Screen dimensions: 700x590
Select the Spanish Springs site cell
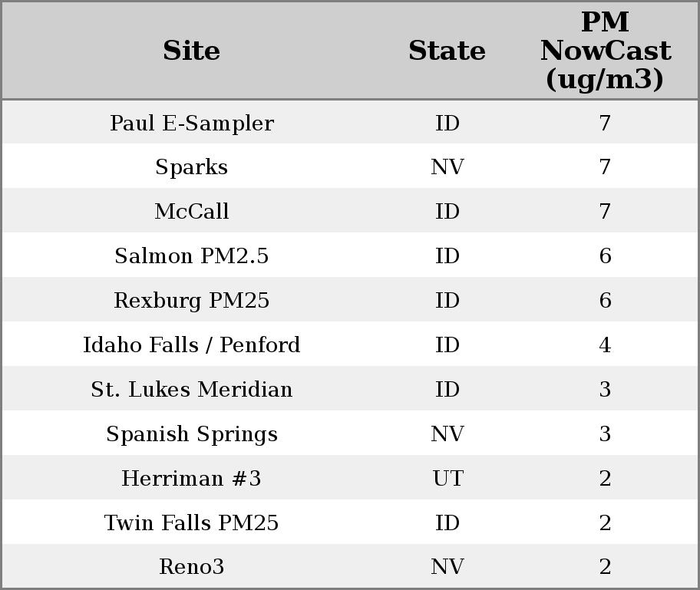click(x=191, y=434)
